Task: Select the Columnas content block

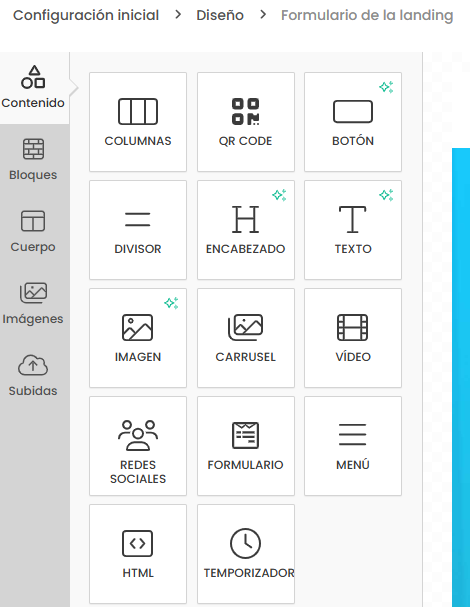Action: 138,122
